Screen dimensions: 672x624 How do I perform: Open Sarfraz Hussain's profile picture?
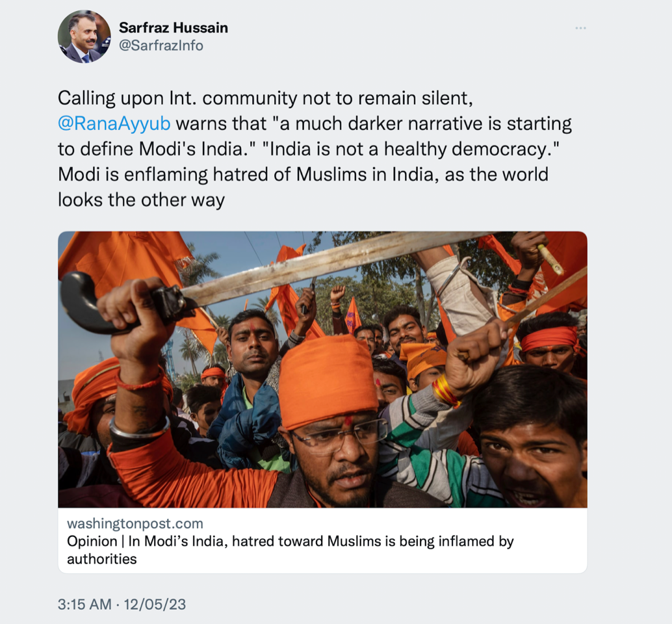click(84, 37)
